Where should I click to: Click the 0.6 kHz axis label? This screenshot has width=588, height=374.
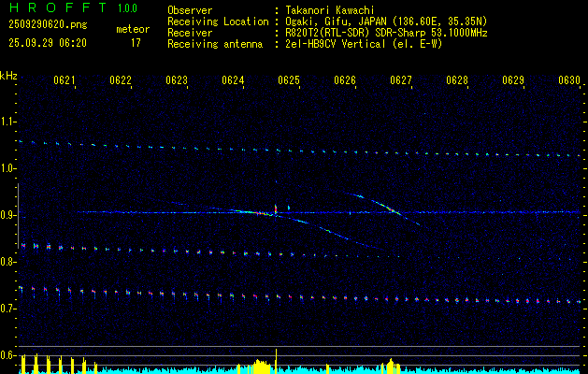pos(7,355)
